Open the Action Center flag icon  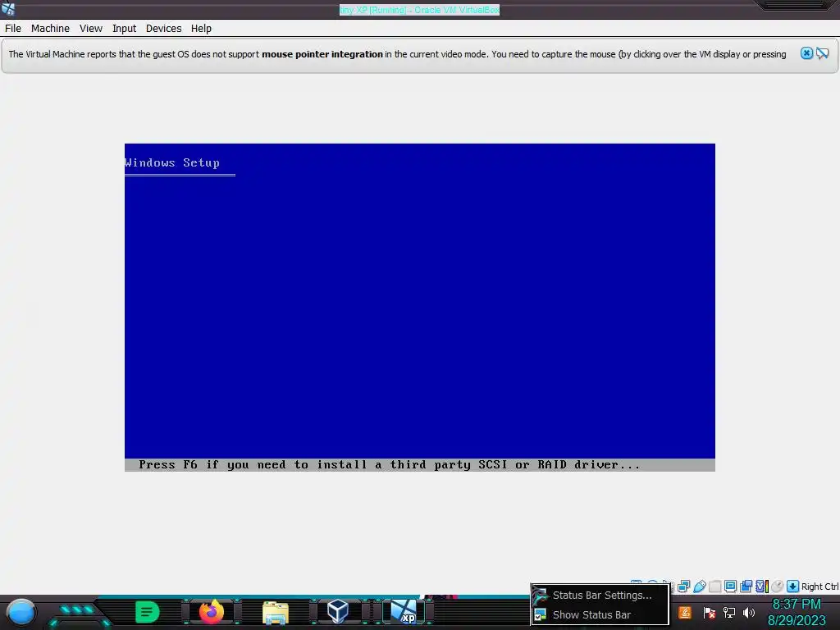coord(710,612)
